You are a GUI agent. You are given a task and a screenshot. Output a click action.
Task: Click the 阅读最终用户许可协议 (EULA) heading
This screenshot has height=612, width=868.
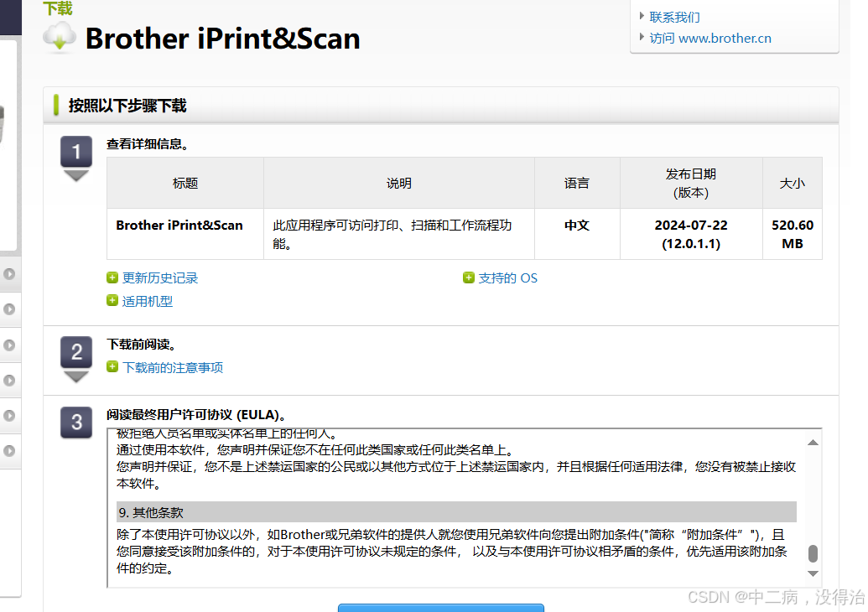196,415
